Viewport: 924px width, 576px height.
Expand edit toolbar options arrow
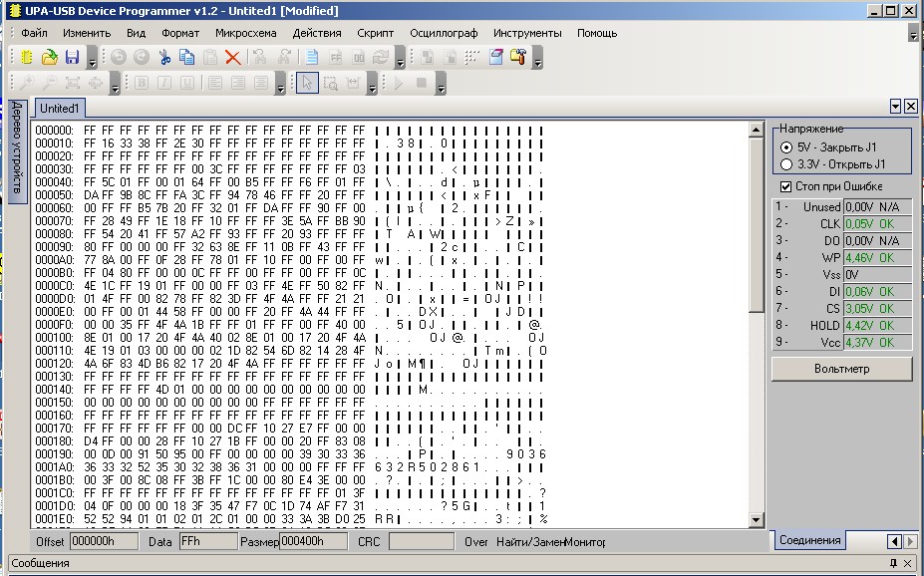[400, 58]
